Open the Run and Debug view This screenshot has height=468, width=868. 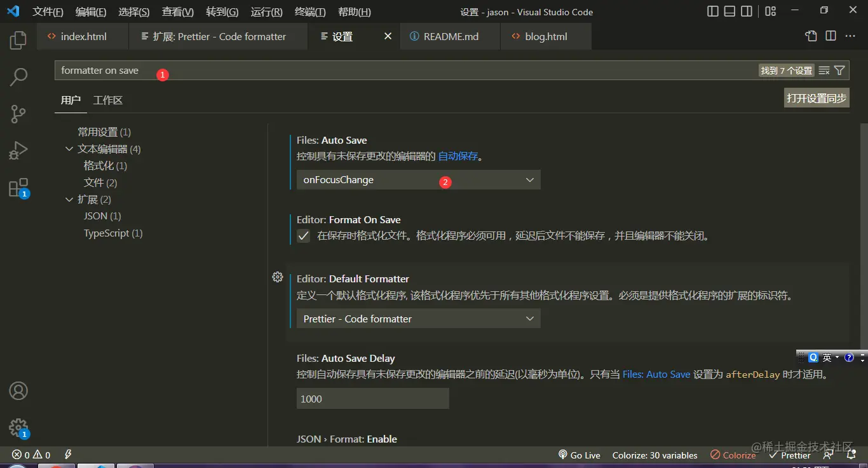tap(18, 151)
